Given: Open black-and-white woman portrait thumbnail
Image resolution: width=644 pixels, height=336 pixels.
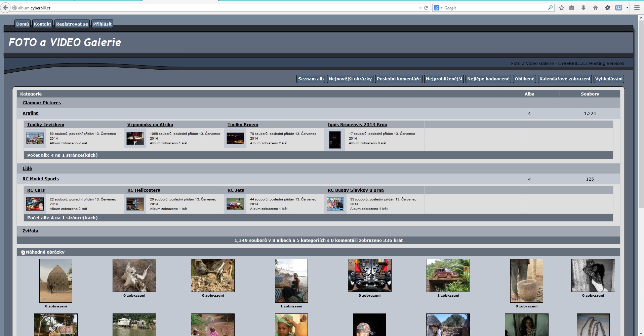Looking at the screenshot, I should coord(593,275).
